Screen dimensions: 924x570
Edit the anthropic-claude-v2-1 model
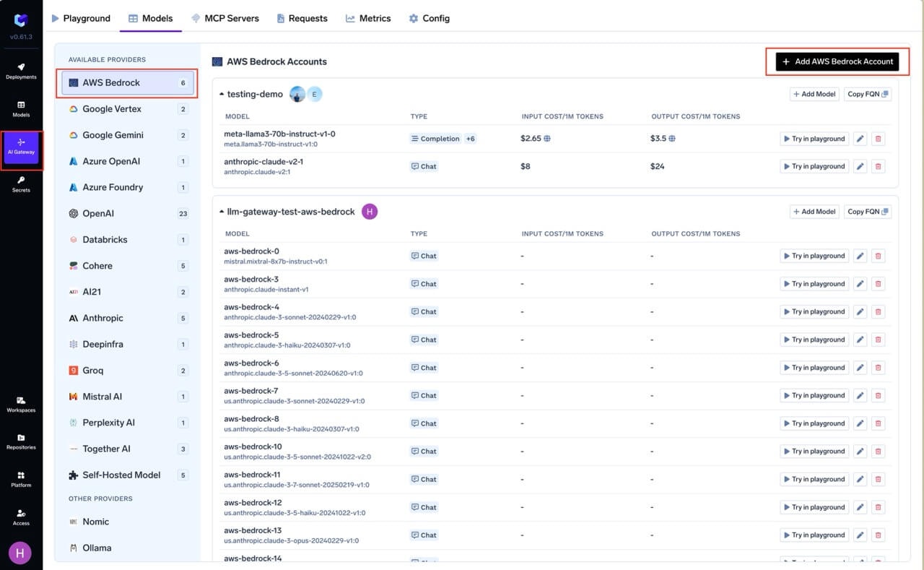860,166
